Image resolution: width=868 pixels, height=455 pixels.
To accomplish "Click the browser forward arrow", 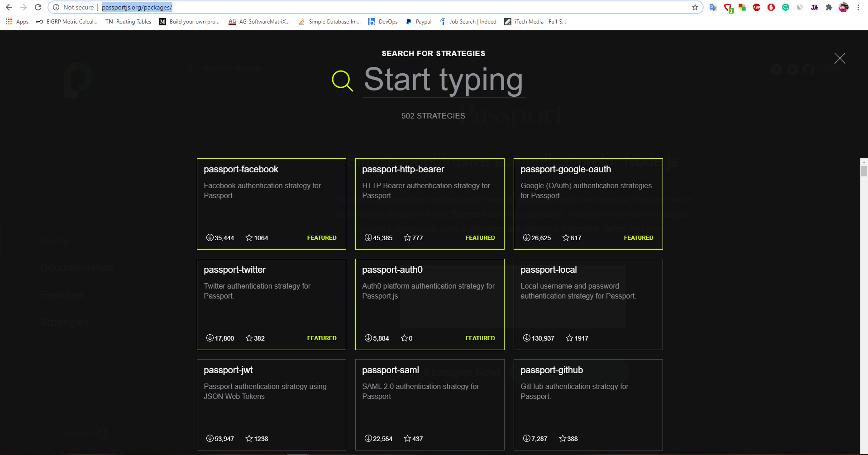I will coord(24,7).
